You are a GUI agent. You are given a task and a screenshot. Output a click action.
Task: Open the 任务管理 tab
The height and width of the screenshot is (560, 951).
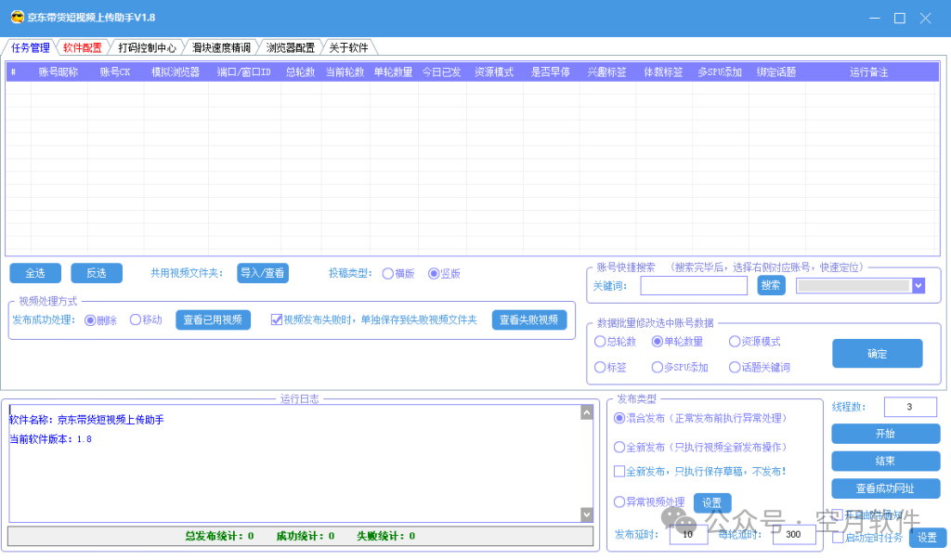pyautogui.click(x=31, y=47)
